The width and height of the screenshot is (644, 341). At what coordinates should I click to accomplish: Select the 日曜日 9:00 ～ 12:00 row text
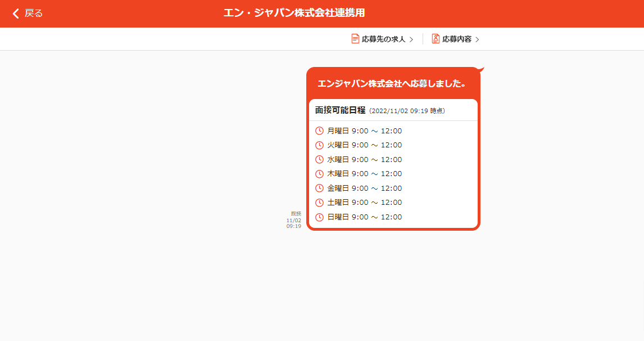(364, 217)
